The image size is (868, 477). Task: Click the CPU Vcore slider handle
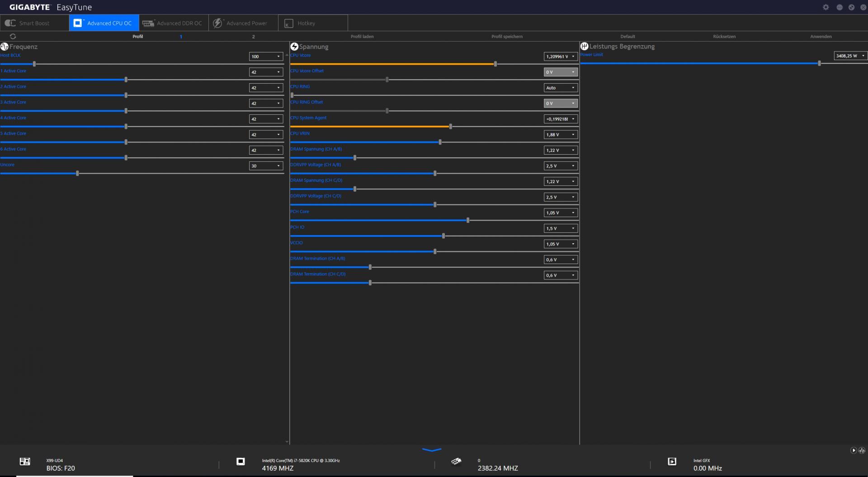pyautogui.click(x=495, y=64)
